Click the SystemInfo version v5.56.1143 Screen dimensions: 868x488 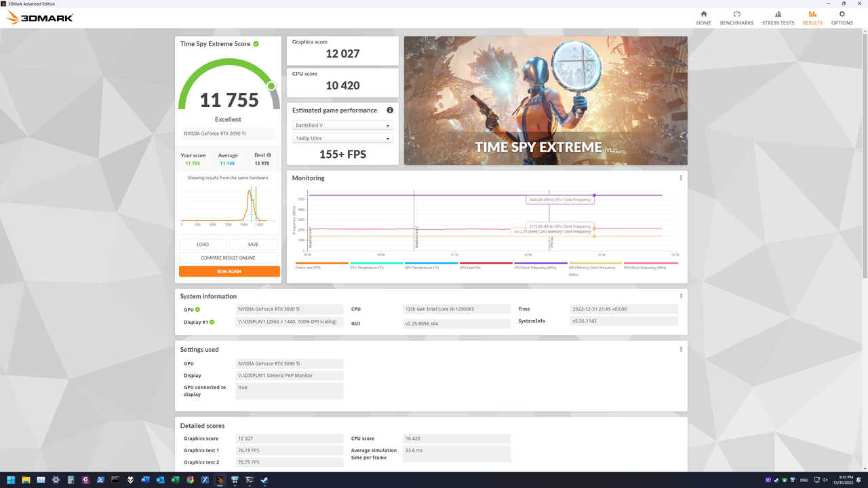pos(624,321)
